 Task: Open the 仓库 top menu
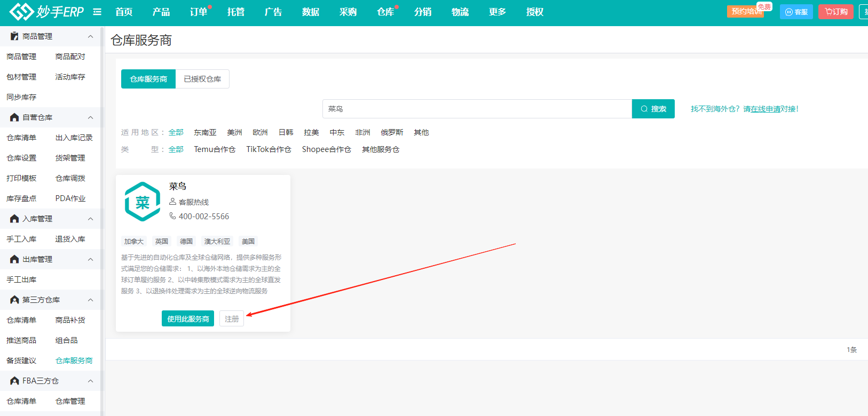[x=385, y=12]
